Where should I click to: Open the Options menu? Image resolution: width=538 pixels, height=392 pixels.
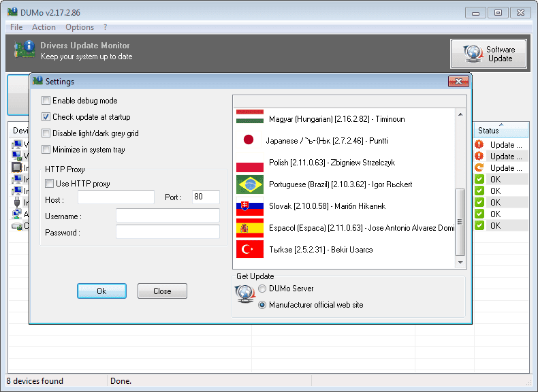pyautogui.click(x=80, y=27)
